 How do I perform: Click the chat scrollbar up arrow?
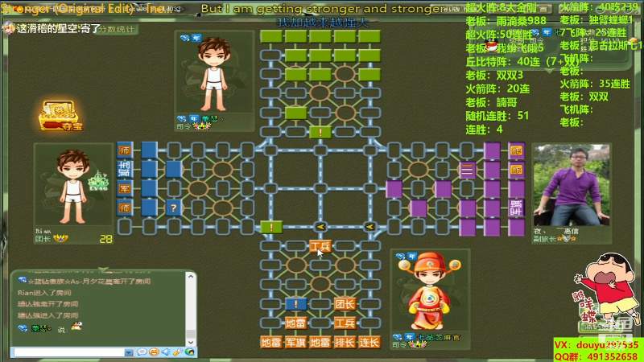pos(191,277)
